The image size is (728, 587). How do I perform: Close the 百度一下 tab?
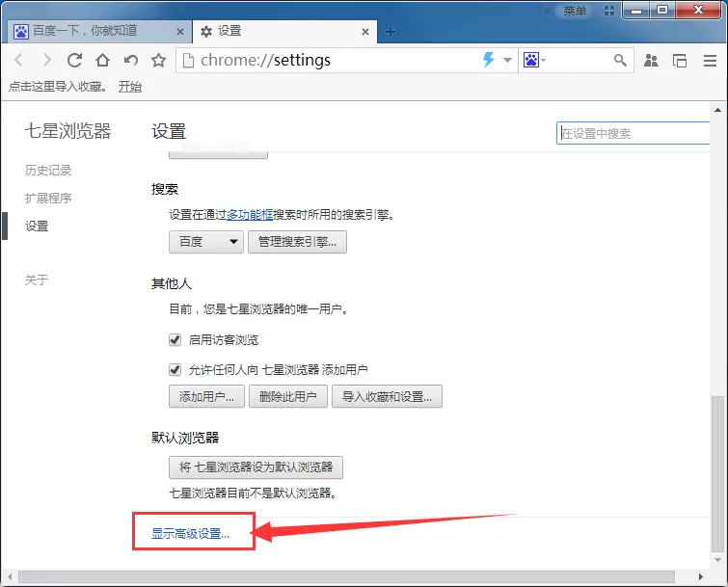coord(180,32)
